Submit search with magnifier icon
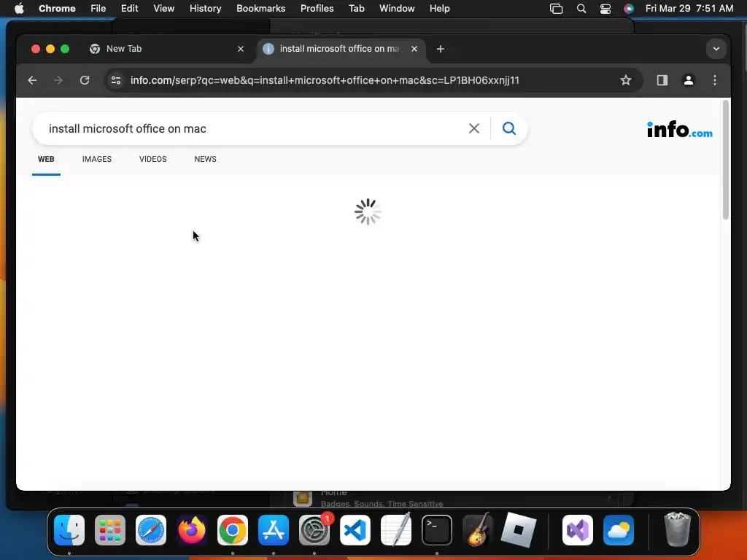 pos(509,128)
